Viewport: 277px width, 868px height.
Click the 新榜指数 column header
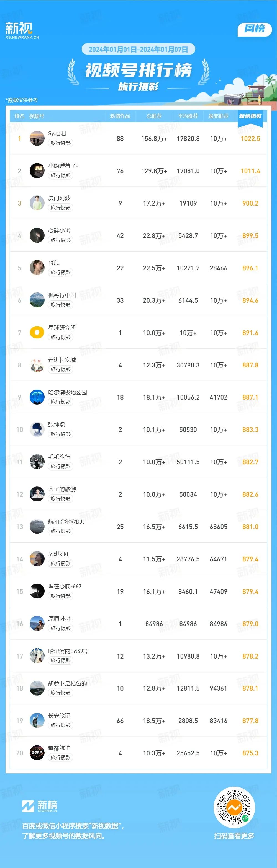250,116
